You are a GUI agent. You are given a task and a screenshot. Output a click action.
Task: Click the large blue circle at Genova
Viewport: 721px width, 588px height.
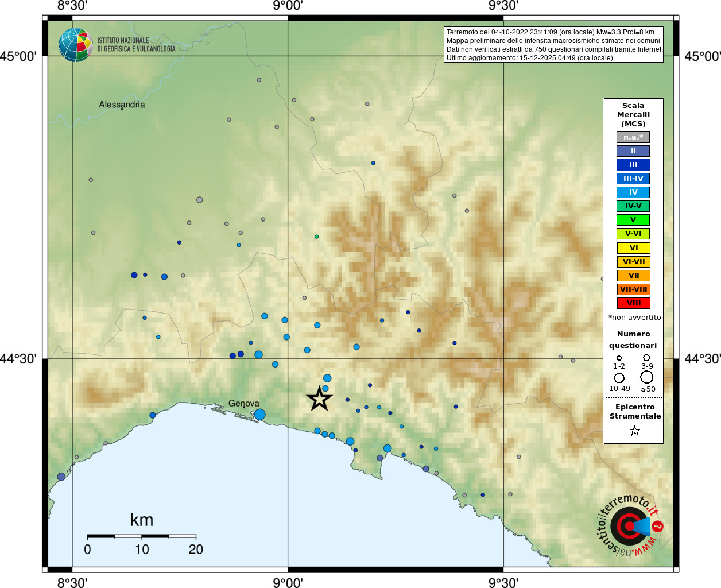click(259, 415)
